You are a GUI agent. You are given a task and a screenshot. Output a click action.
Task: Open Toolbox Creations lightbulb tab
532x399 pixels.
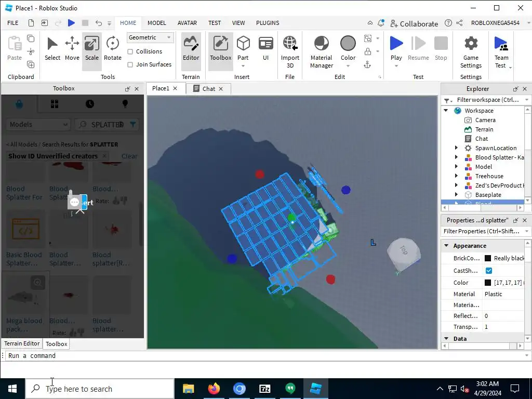[x=125, y=104]
